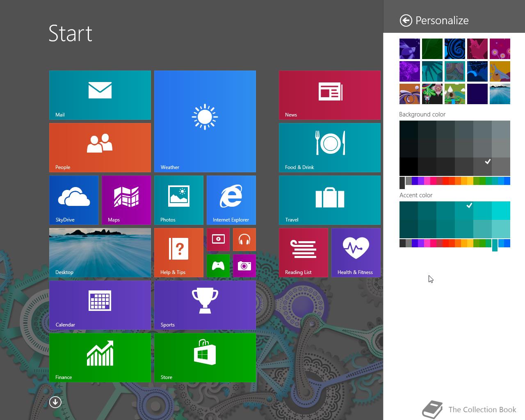The height and width of the screenshot is (420, 525).
Task: Set accent hue strip to purple
Action: tap(421, 243)
